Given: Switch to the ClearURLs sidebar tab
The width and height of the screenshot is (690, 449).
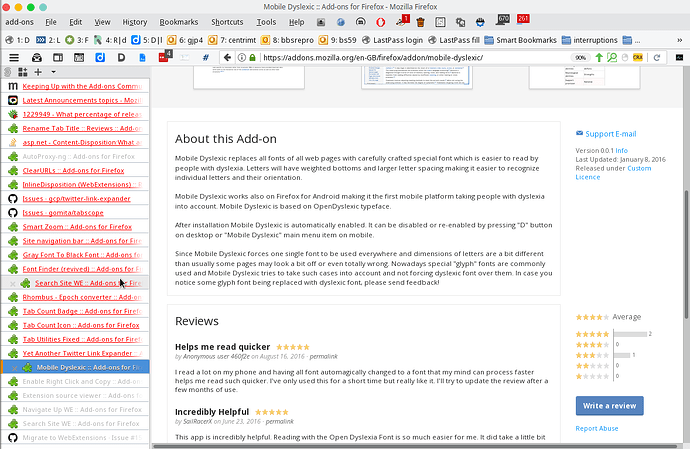Looking at the screenshot, I should [75, 171].
